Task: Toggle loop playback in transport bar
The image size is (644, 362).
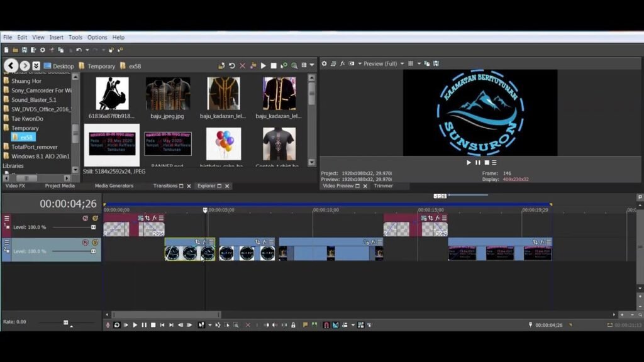Action: pyautogui.click(x=116, y=325)
